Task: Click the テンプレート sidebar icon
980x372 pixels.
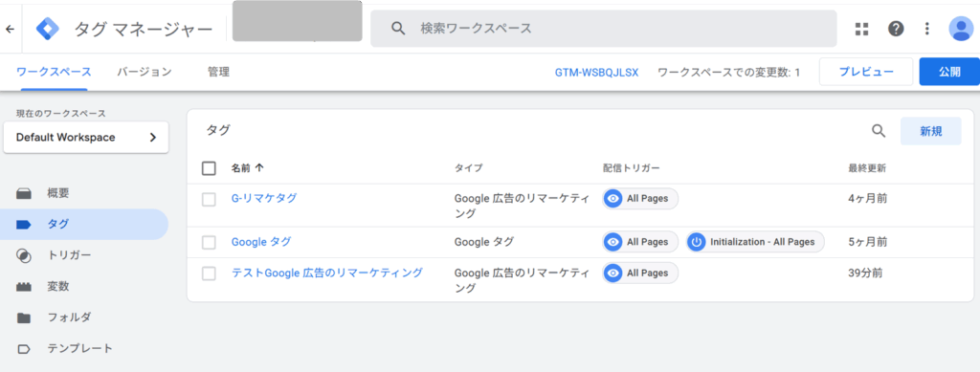Action: coord(24,349)
